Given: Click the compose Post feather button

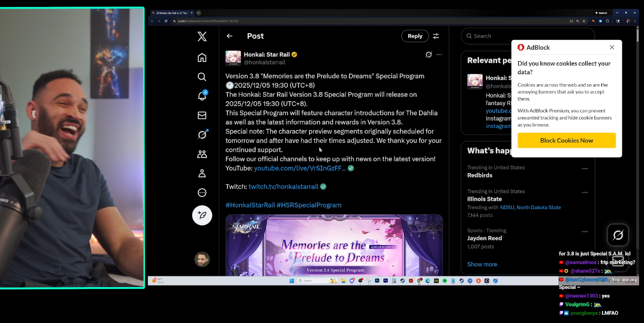Looking at the screenshot, I should (202, 215).
